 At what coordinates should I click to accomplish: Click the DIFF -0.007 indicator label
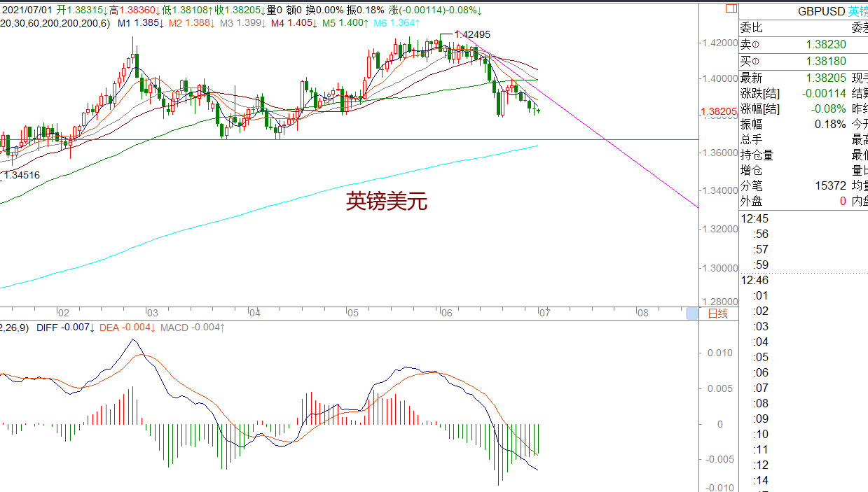tap(65, 328)
